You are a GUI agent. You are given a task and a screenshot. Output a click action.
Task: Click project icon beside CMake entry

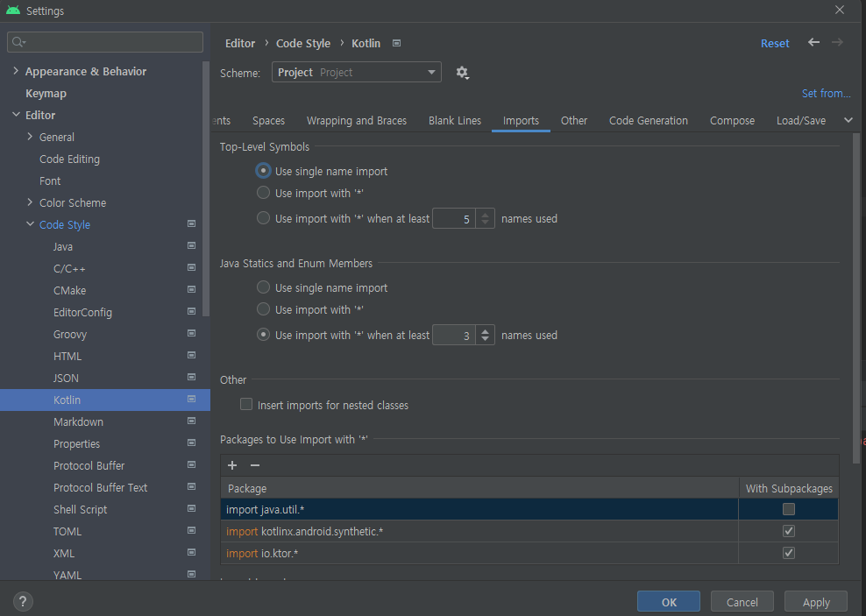192,289
